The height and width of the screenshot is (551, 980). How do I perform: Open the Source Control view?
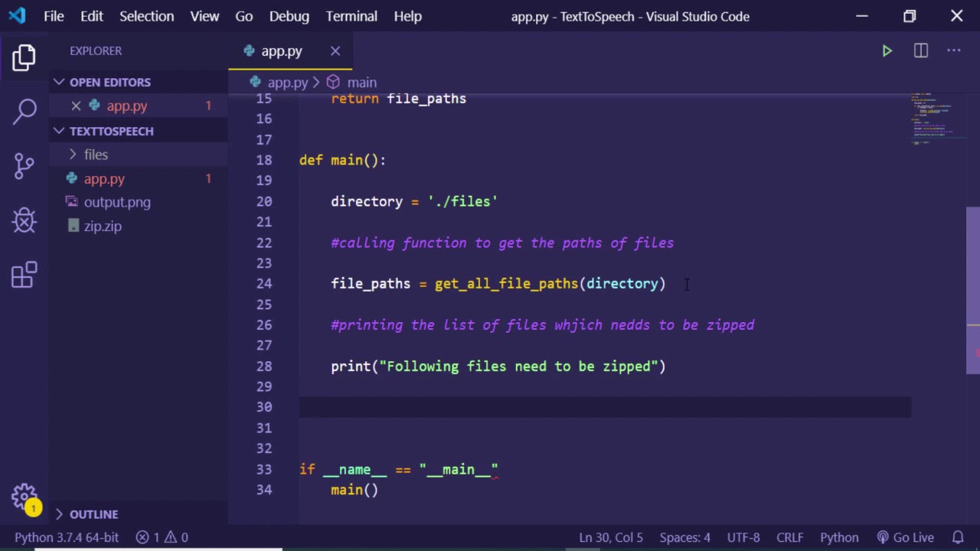click(24, 165)
